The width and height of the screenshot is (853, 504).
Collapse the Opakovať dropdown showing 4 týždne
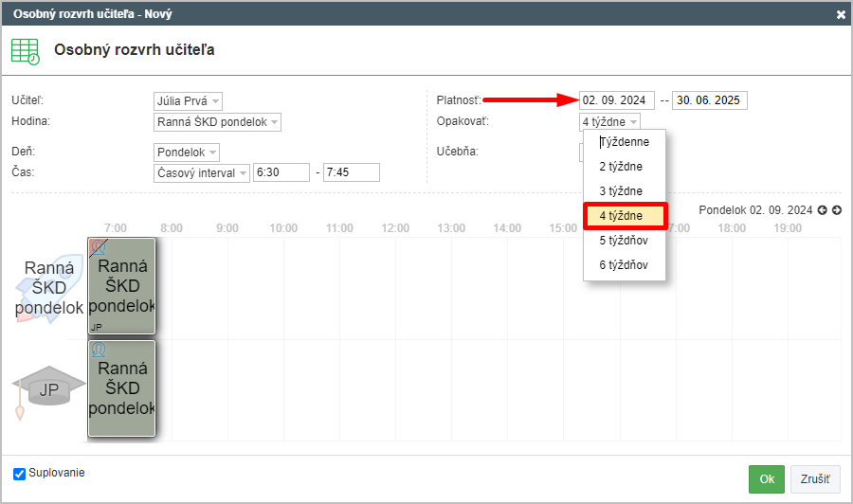coord(609,122)
